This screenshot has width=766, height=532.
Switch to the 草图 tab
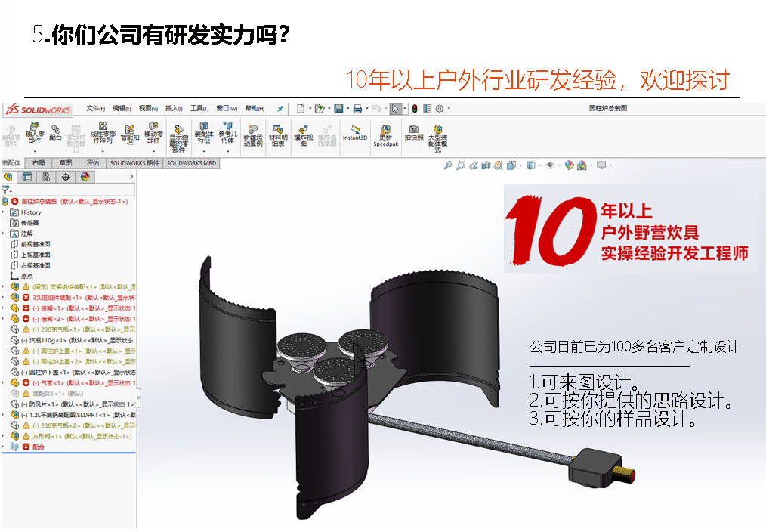coord(66,163)
